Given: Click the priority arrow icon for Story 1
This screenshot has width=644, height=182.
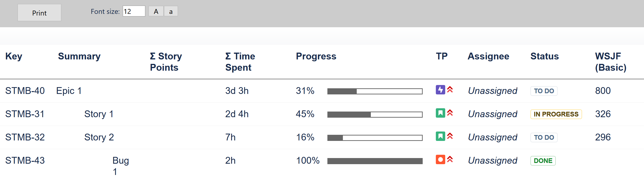Looking at the screenshot, I should [x=450, y=113].
